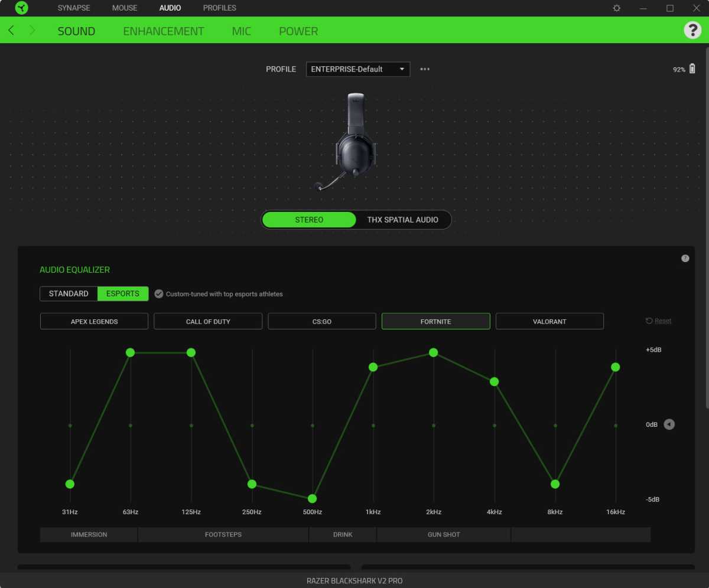
Task: Click the GUN SHOT range label
Action: coord(444,534)
